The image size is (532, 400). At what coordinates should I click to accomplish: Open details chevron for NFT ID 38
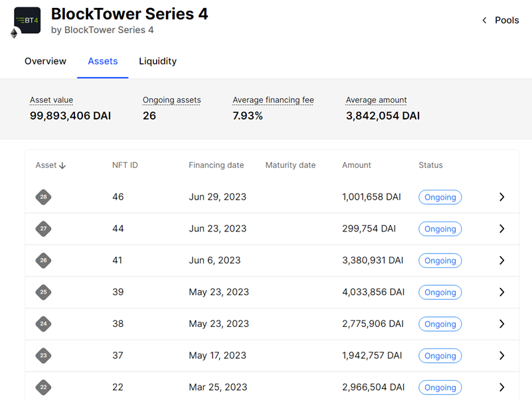[x=502, y=324]
